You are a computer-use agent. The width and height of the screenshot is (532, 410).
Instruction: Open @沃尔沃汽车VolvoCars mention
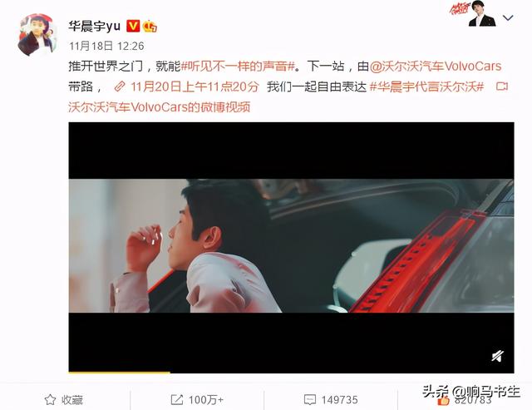click(436, 66)
